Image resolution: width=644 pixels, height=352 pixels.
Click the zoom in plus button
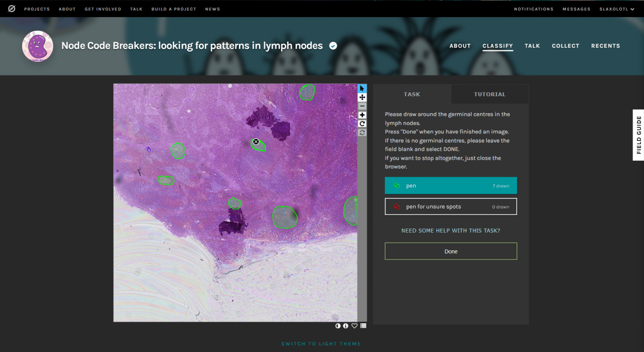pos(362,115)
